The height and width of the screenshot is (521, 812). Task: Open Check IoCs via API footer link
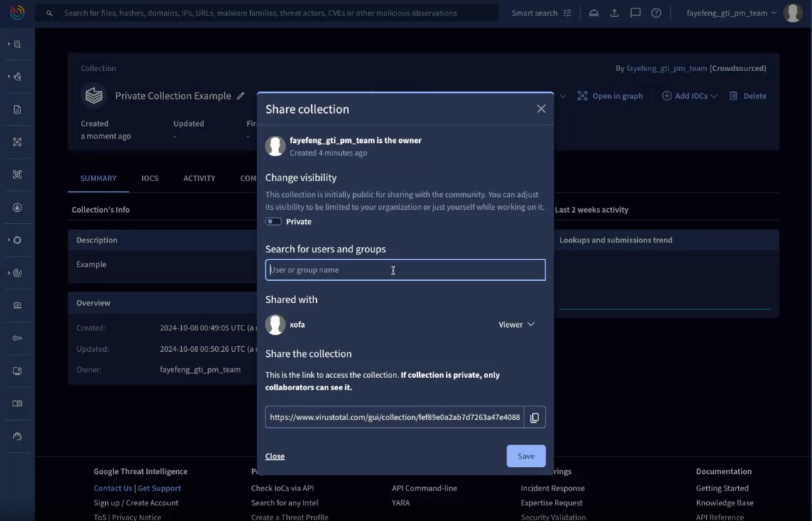coord(282,488)
